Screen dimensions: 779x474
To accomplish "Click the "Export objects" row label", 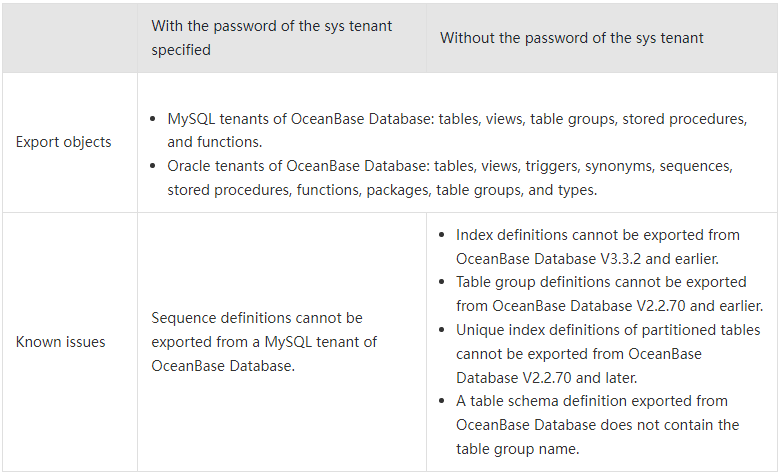I will tap(64, 142).
